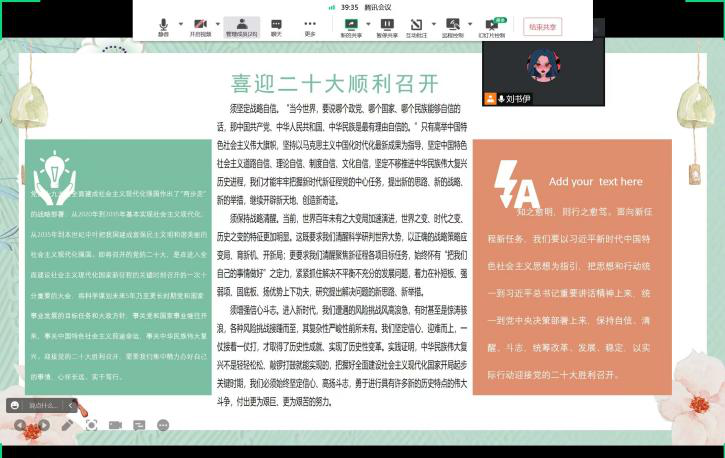The image size is (725, 458).
Task: Select the slideshow pen tool
Action: 67,425
